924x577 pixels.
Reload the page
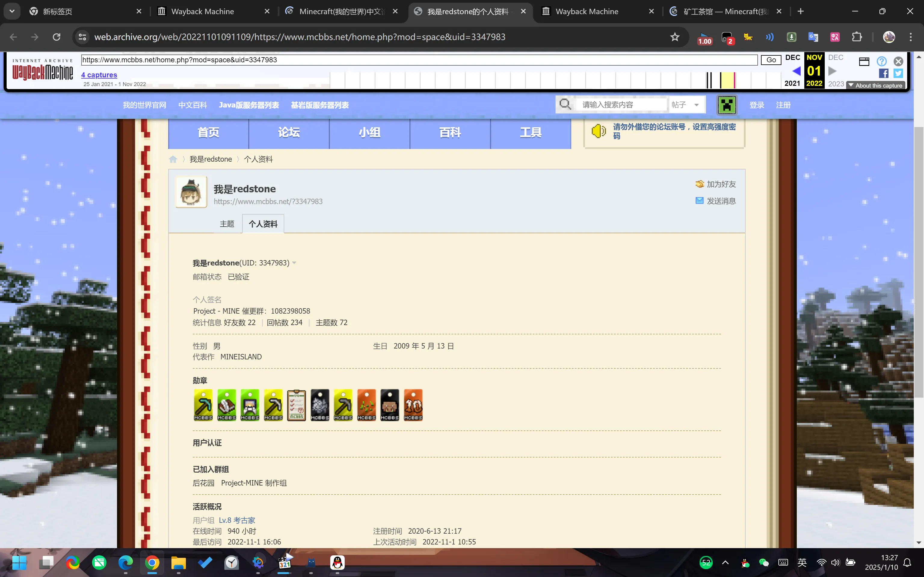57,37
